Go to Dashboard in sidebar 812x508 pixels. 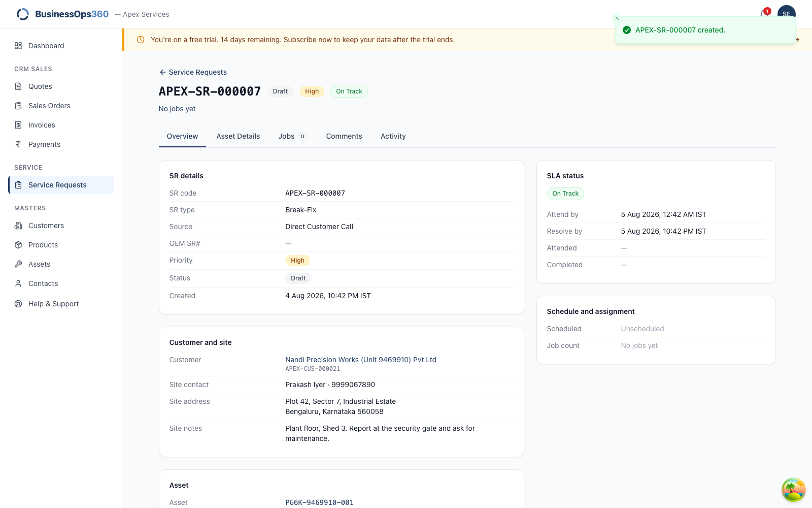[x=61, y=46]
